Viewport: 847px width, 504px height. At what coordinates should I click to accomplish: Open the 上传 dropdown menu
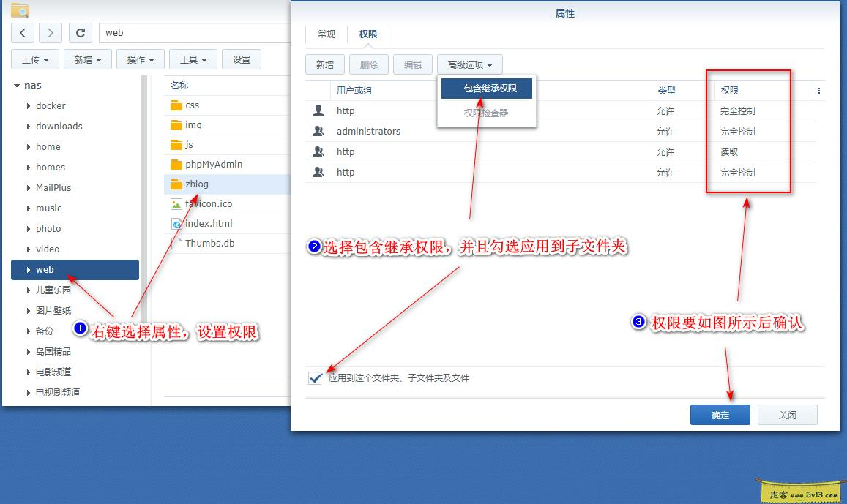click(34, 59)
